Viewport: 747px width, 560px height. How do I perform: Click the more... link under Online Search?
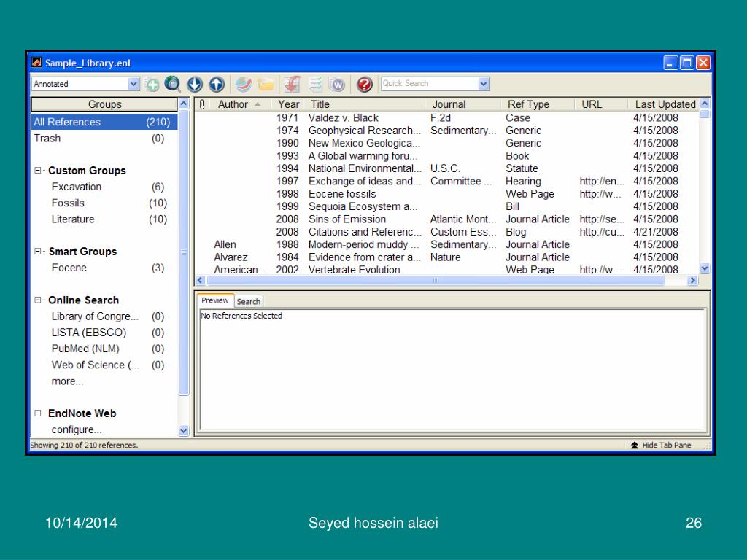67,381
